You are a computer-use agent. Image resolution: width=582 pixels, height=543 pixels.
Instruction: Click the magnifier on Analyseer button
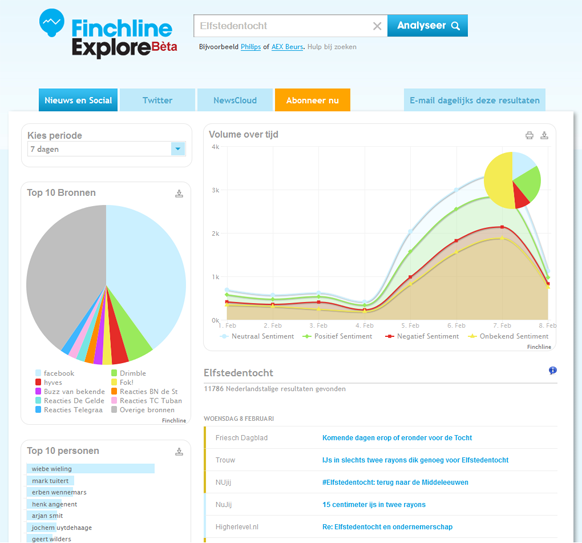(x=455, y=26)
